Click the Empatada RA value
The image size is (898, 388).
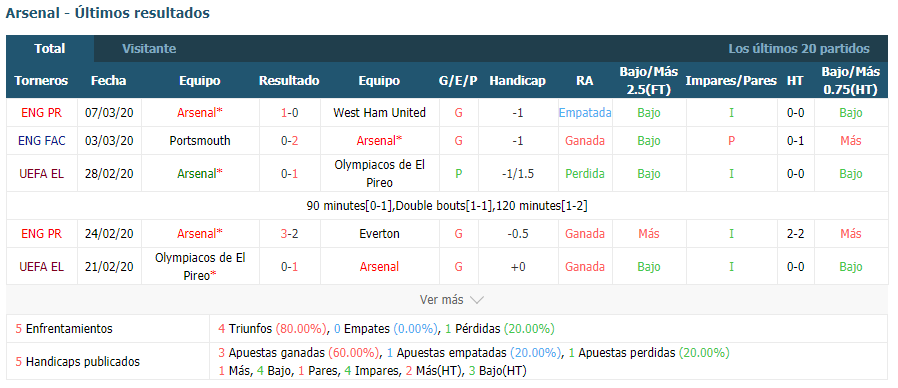(585, 113)
